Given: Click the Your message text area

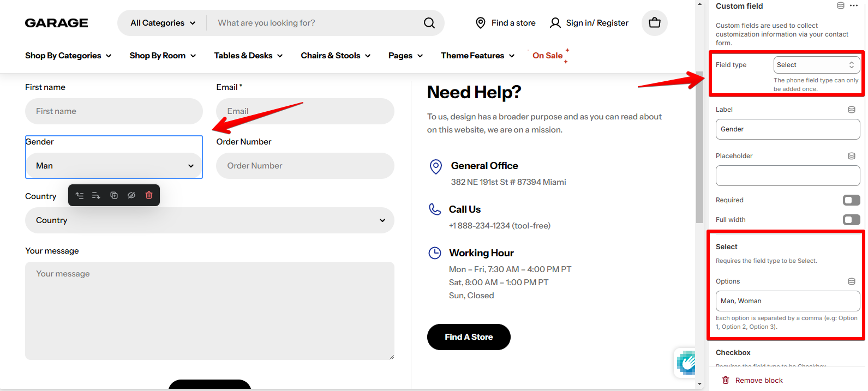Looking at the screenshot, I should pyautogui.click(x=209, y=311).
